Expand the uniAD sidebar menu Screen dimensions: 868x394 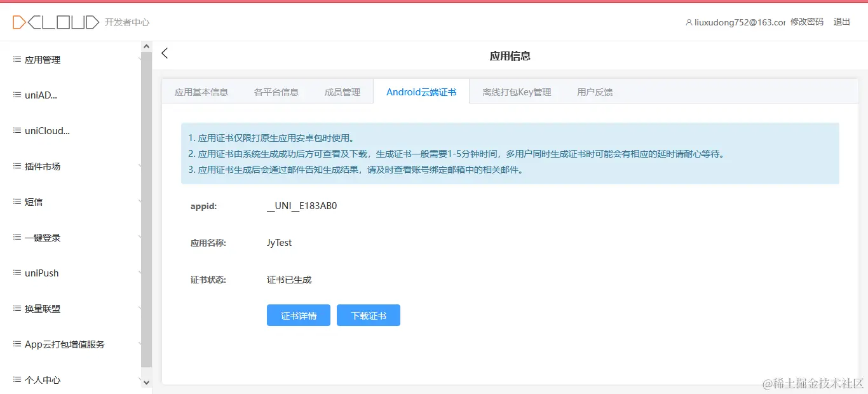pos(70,95)
